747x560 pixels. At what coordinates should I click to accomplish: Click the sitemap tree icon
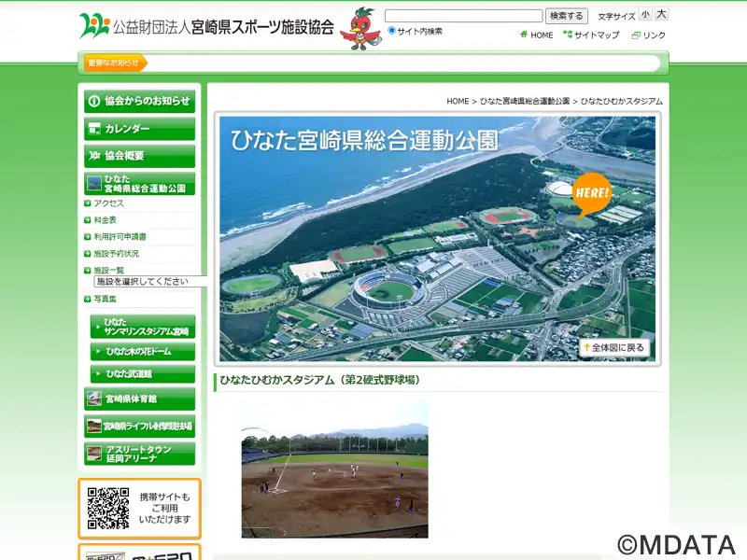tap(568, 35)
